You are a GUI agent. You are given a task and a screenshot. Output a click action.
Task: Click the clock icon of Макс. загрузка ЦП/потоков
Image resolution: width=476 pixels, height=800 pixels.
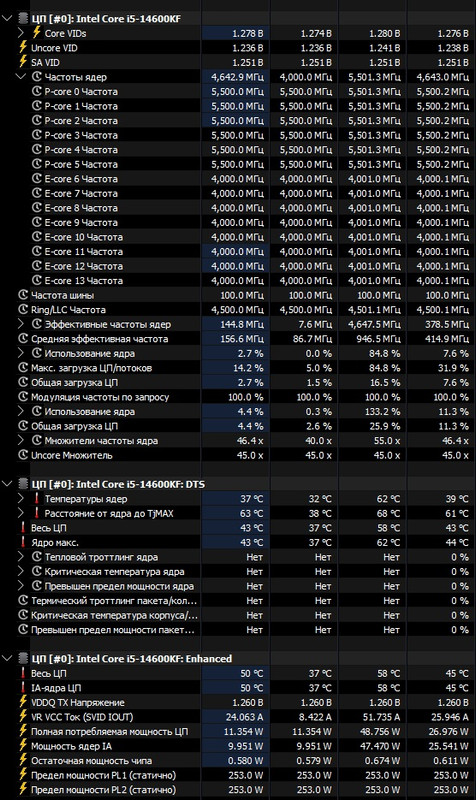[x=23, y=367]
